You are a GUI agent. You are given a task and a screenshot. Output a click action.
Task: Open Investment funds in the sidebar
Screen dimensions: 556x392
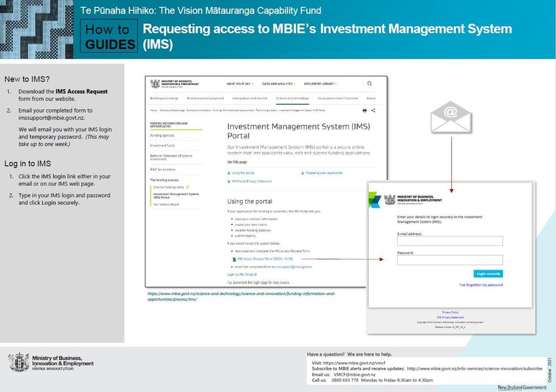[x=162, y=145]
